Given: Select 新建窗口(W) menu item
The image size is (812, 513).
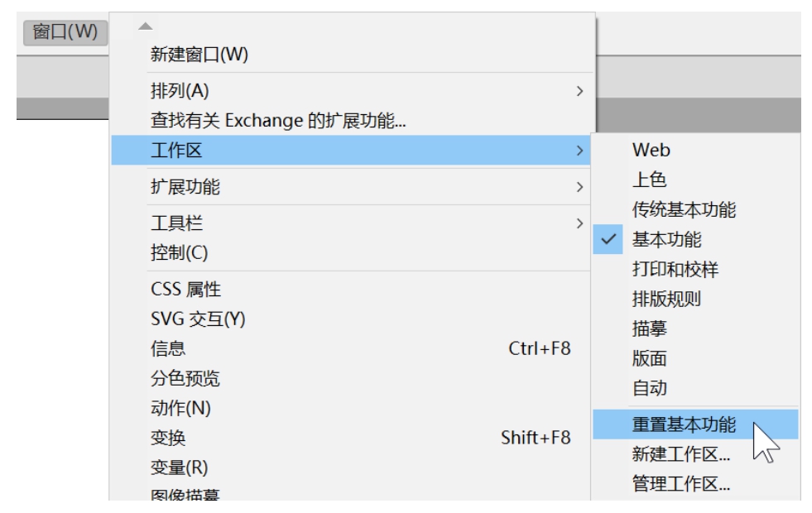Looking at the screenshot, I should click(x=199, y=55).
